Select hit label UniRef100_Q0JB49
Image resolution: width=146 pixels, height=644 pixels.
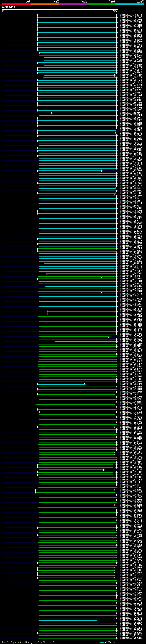coord(131,87)
